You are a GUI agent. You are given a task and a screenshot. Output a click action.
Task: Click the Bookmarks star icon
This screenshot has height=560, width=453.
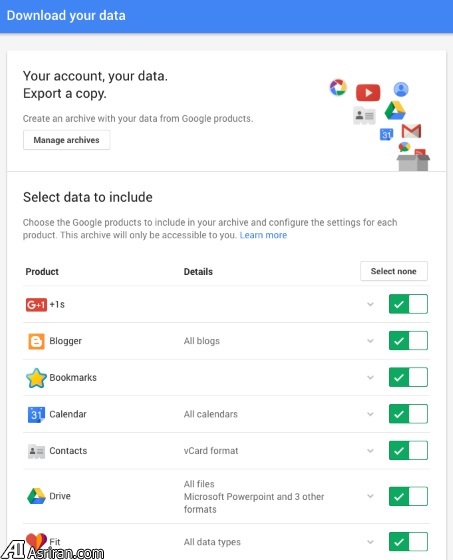[x=36, y=378]
